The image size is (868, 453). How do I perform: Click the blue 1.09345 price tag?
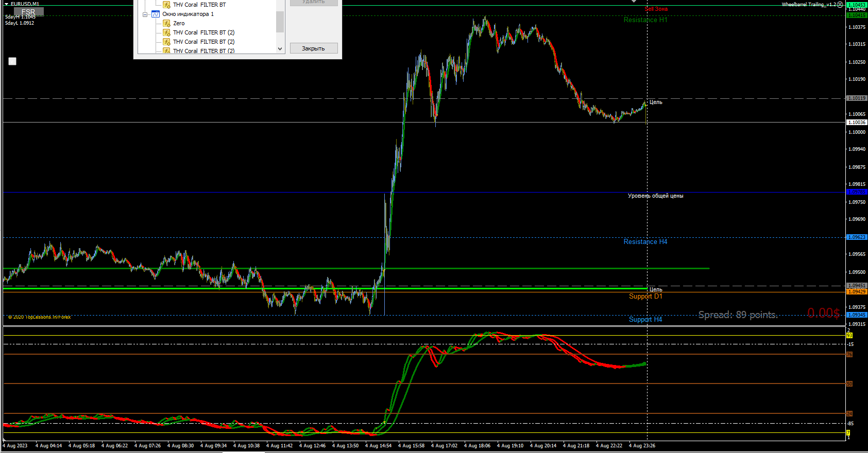[x=857, y=315]
